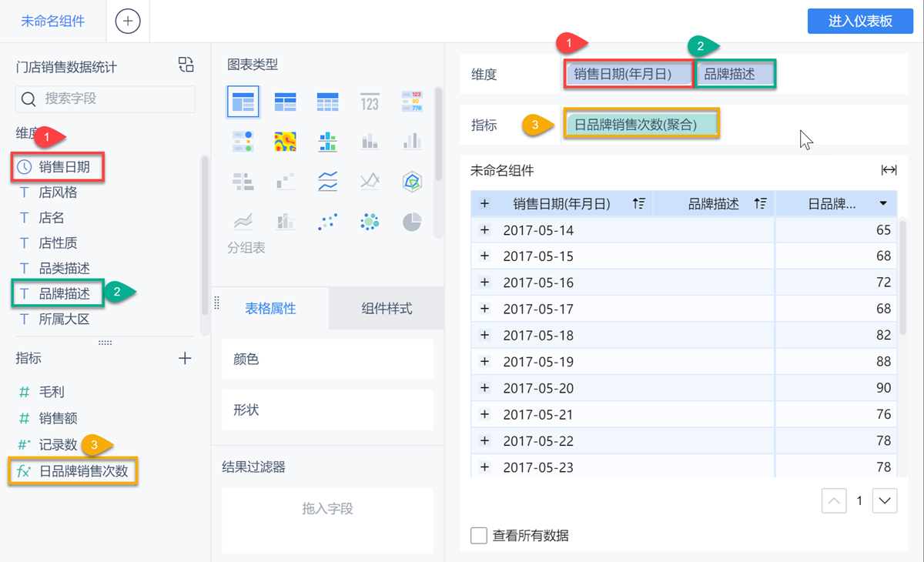Select the 未命名组件 component tab

(x=53, y=21)
